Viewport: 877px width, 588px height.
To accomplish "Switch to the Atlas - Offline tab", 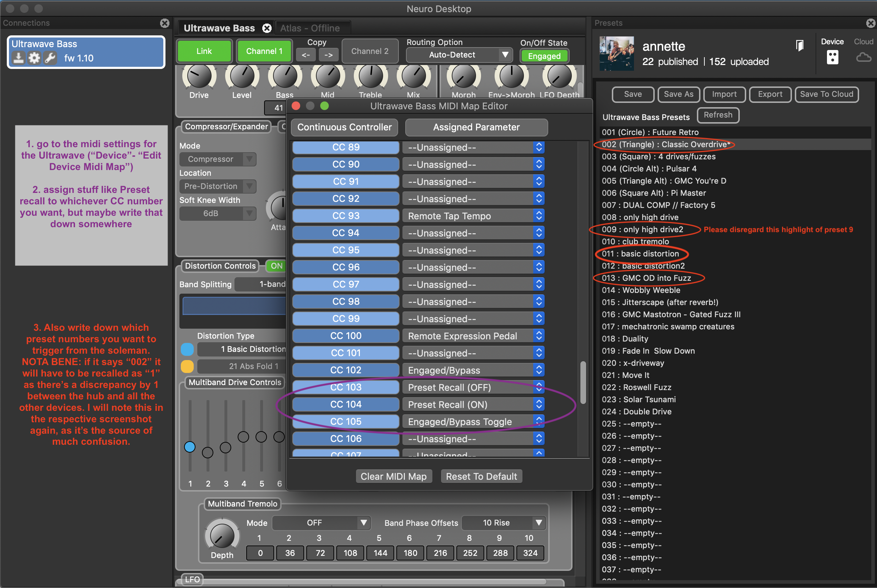I will [x=310, y=28].
